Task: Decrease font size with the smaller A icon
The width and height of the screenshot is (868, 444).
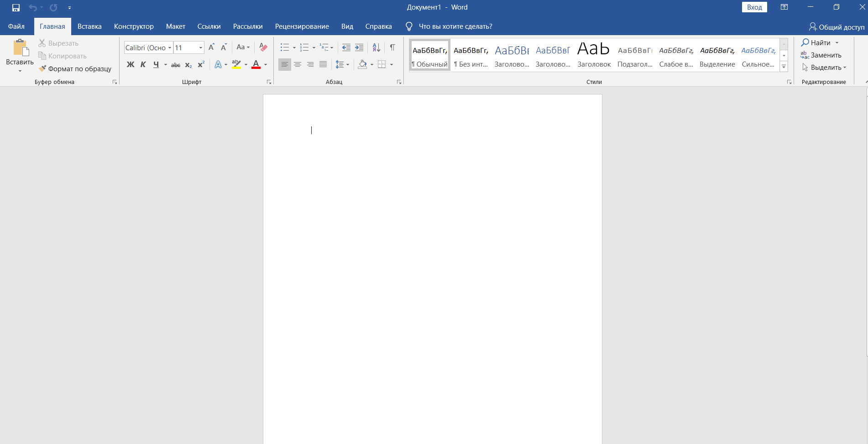Action: pyautogui.click(x=224, y=47)
